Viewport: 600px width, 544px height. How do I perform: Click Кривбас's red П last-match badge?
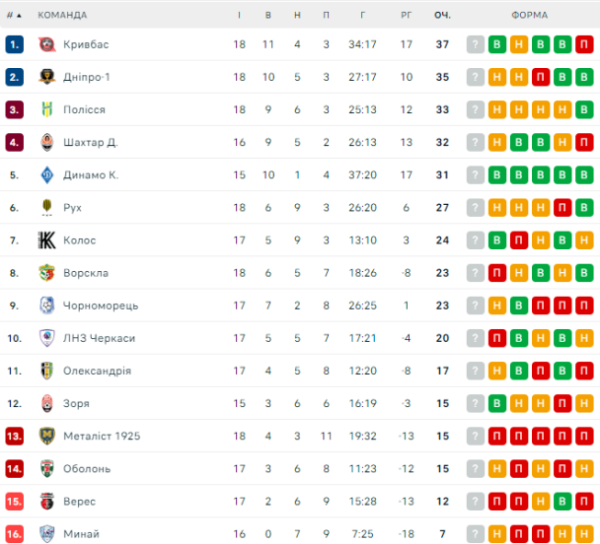pos(584,44)
